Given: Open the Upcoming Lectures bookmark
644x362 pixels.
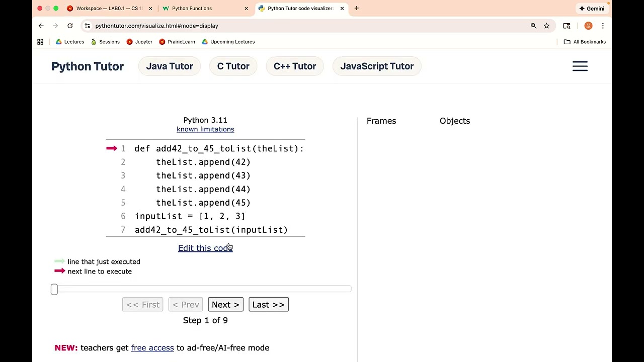Looking at the screenshot, I should pos(228,42).
